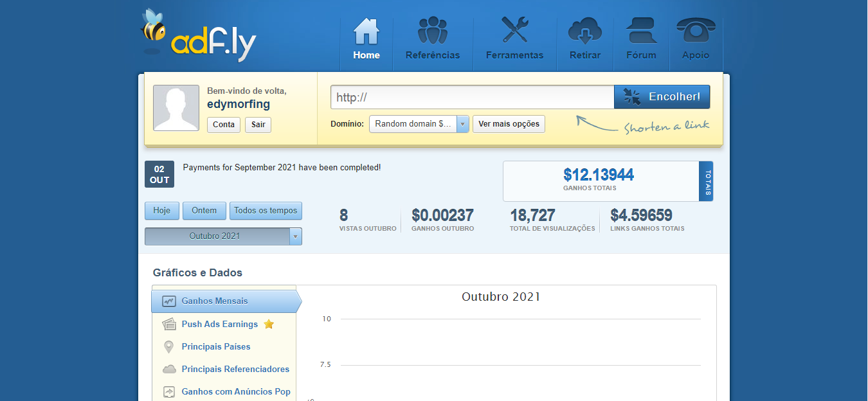868x401 pixels.
Task: Click the 18,727 total de visualizações value
Action: [x=532, y=215]
